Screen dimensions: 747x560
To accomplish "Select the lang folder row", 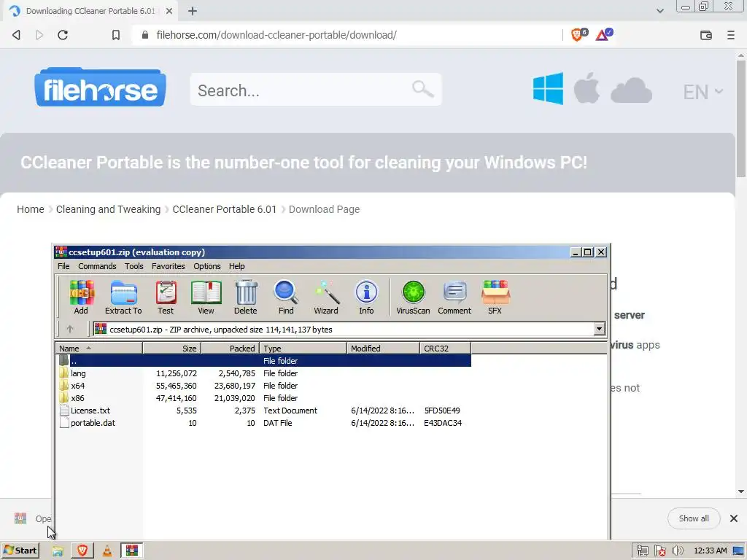I will tap(263, 373).
